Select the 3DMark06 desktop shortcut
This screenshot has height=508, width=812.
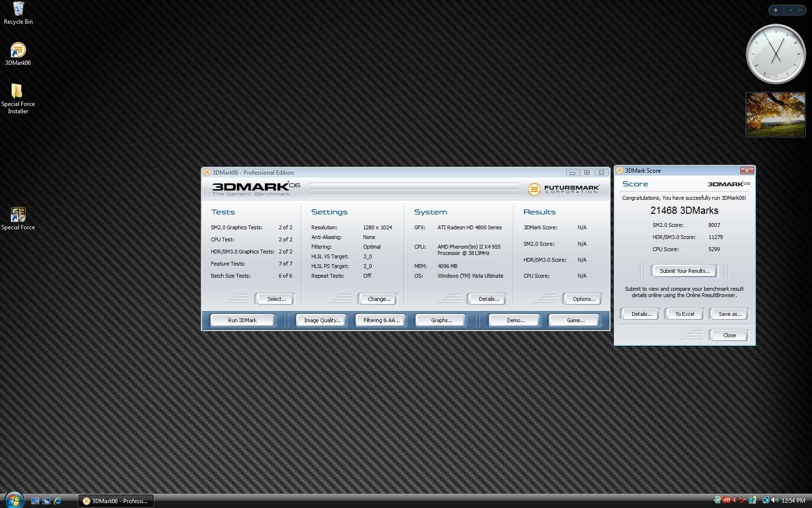[18, 54]
